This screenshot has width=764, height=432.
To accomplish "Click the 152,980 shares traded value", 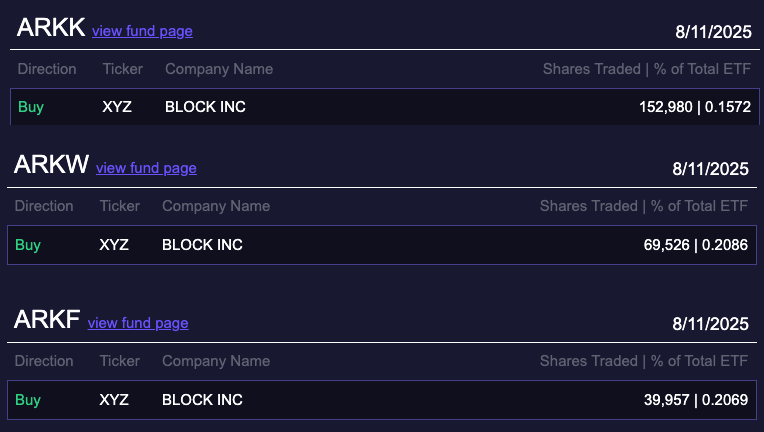I will [666, 107].
